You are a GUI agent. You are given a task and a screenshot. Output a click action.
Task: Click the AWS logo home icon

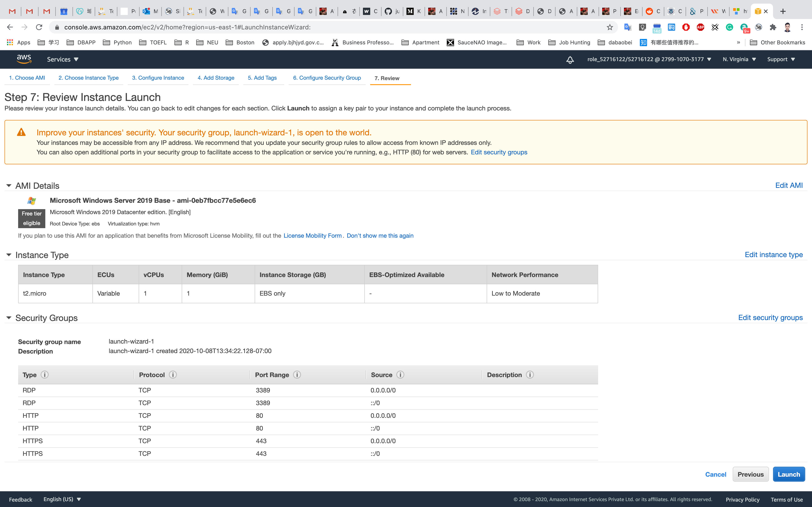pos(24,59)
